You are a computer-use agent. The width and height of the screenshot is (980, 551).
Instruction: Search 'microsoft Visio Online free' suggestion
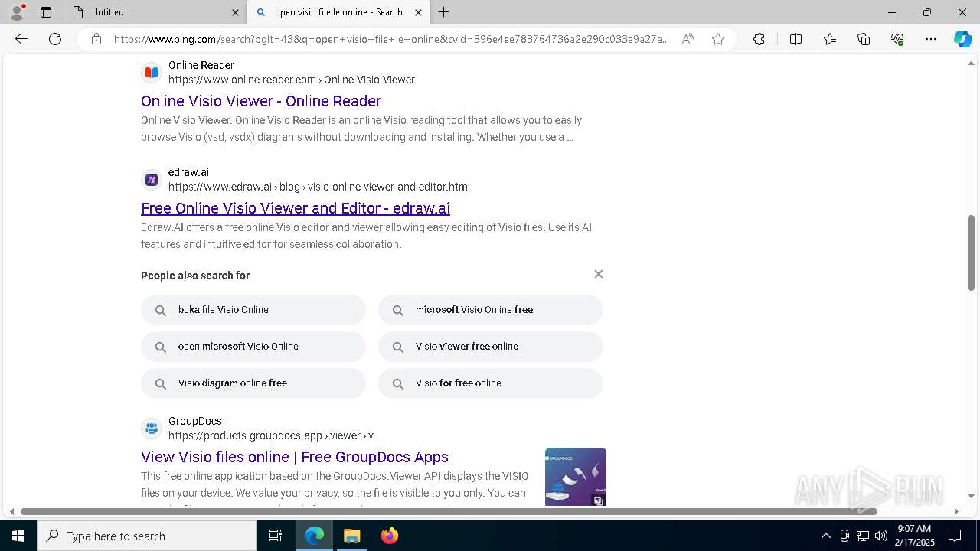(x=491, y=310)
